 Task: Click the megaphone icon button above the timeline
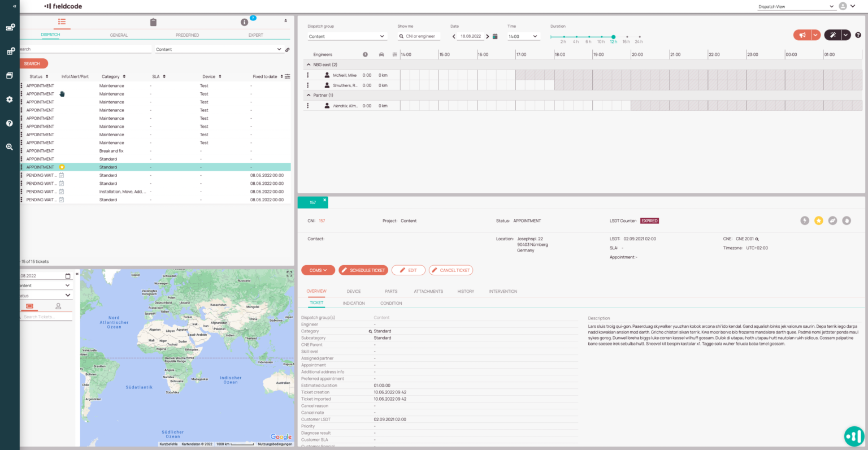[802, 35]
